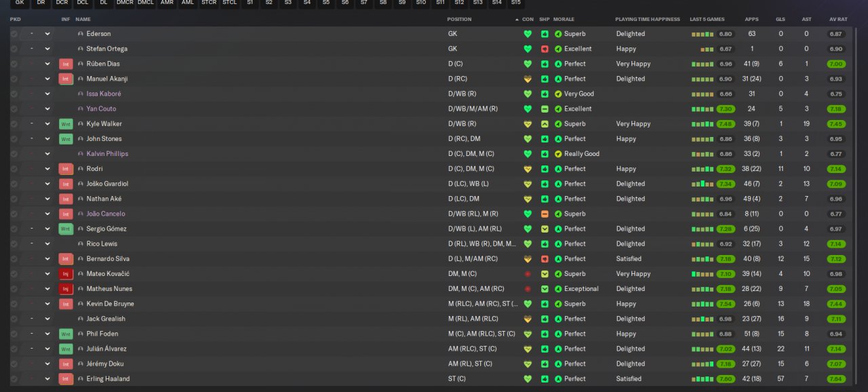The width and height of the screenshot is (868, 392).
Task: Toggle the picked checkmark for Phil Foden
Action: [x=14, y=334]
